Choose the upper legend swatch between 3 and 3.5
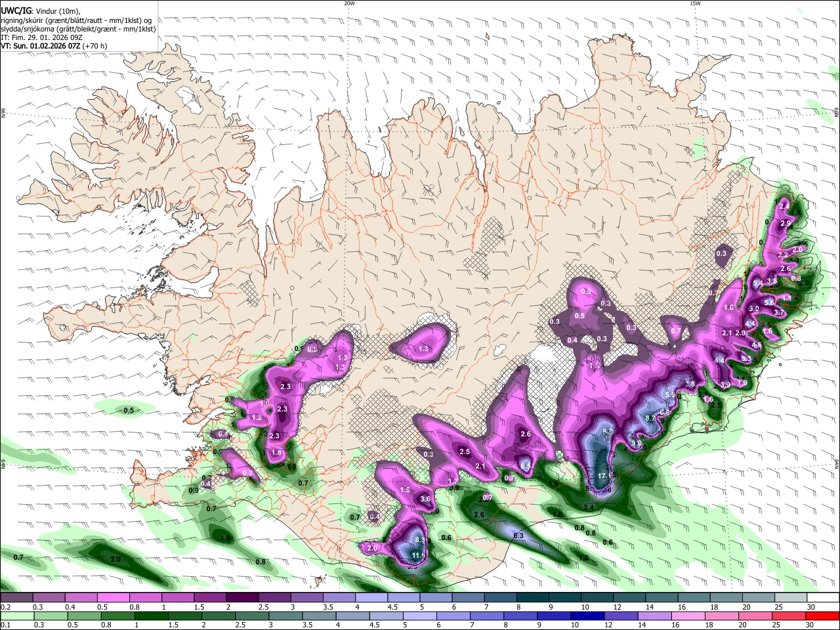Viewport: 840px width, 630px height. 306,597
